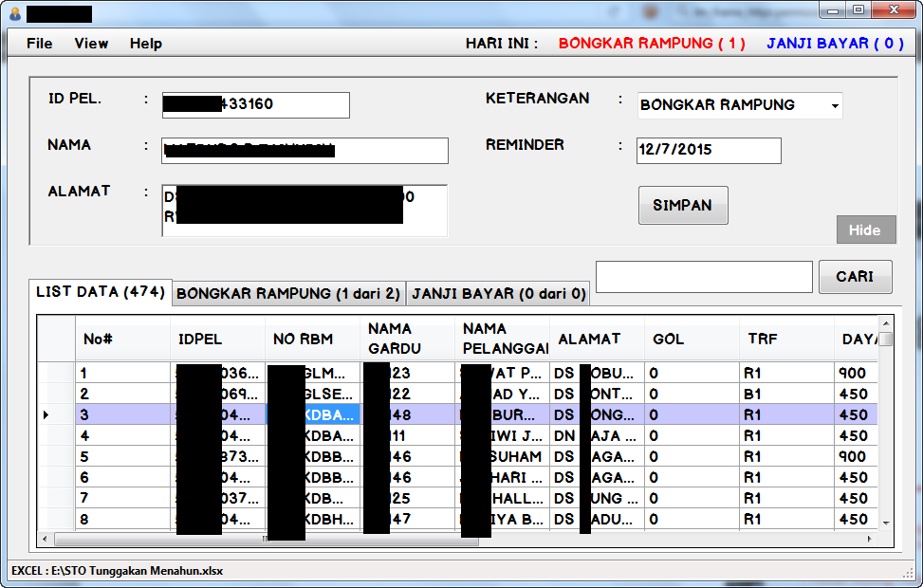Click the NO RBM column header
The image size is (923, 588).
point(313,339)
